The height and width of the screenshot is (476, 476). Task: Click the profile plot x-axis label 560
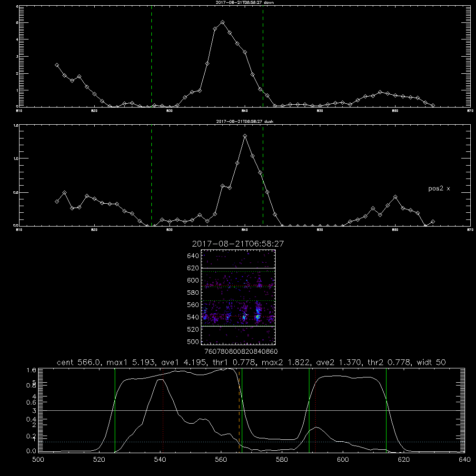(x=221, y=460)
